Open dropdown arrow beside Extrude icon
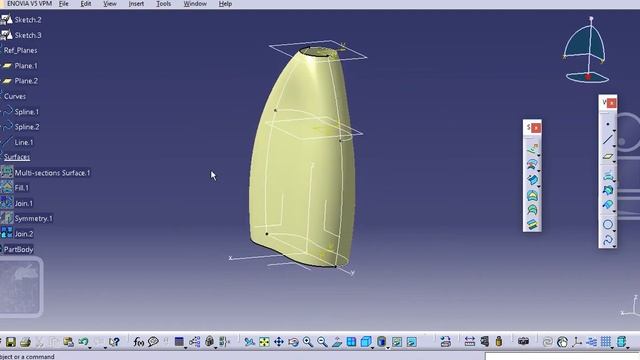The height and width of the screenshot is (360, 640). [x=539, y=156]
